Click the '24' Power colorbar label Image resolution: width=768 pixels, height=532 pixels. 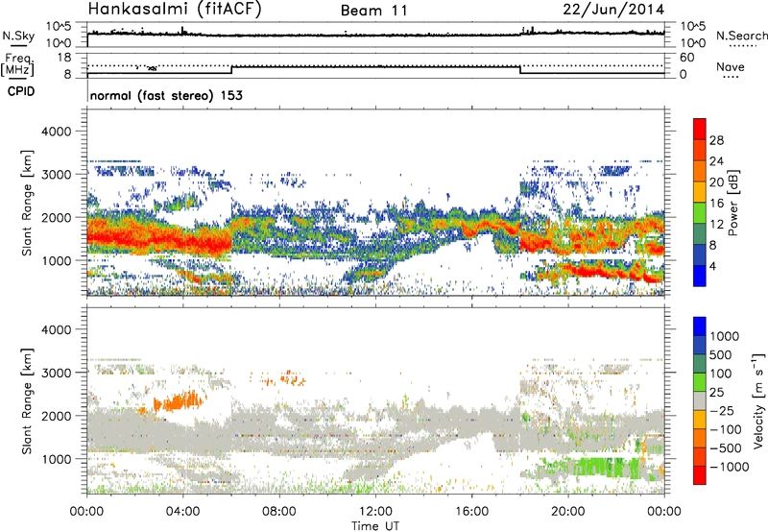coord(716,161)
